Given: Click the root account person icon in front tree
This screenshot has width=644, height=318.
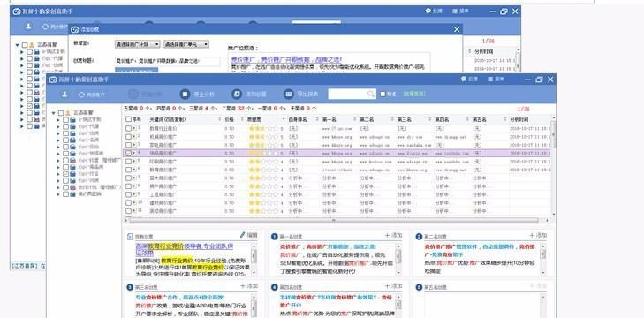Looking at the screenshot, I should pos(67,112).
